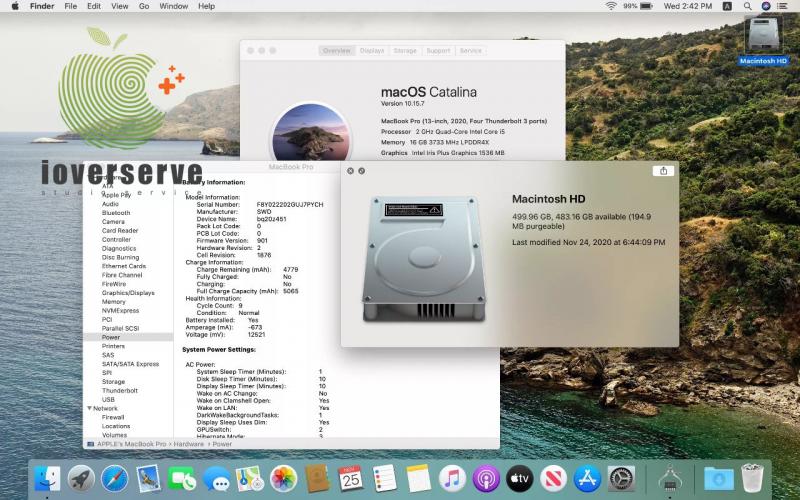Open Finder from the Dock
800x500 pixels.
click(47, 479)
